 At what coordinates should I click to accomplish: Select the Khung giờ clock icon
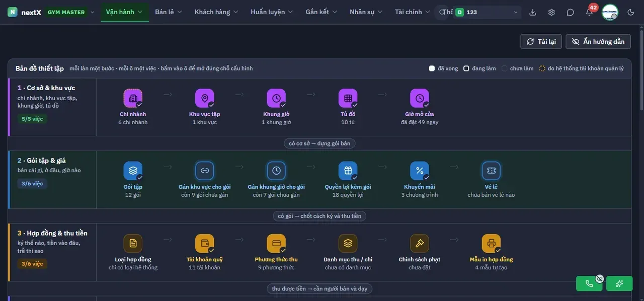click(276, 98)
